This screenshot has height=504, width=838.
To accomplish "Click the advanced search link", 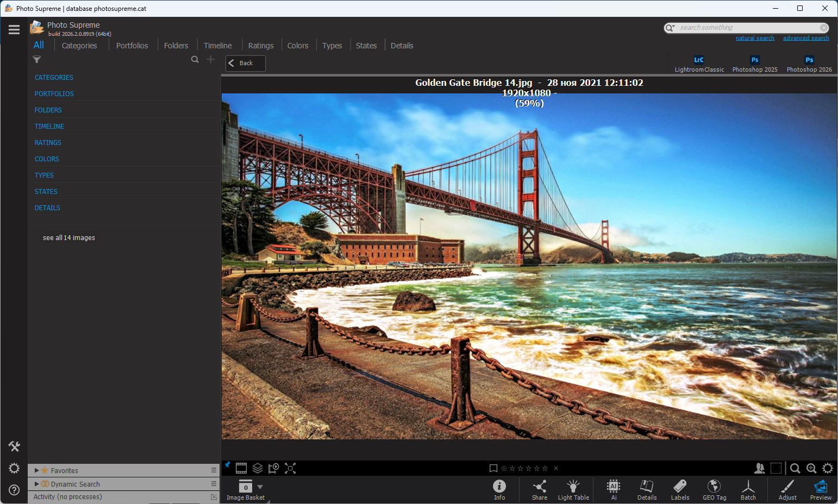I will pos(805,38).
